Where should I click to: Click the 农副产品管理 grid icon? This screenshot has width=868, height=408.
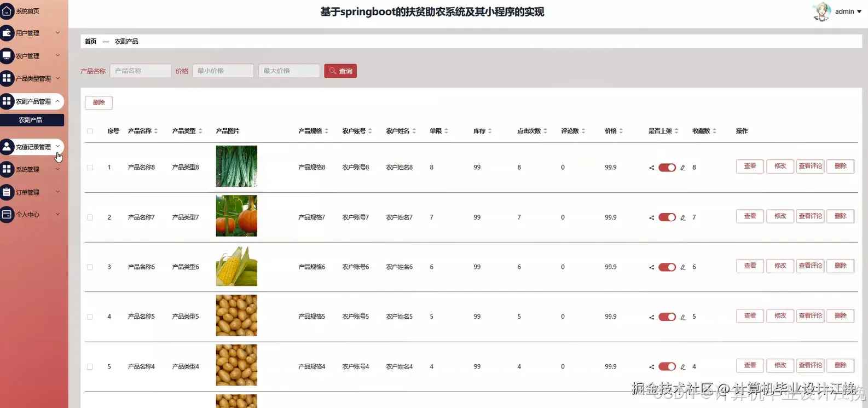[7, 101]
